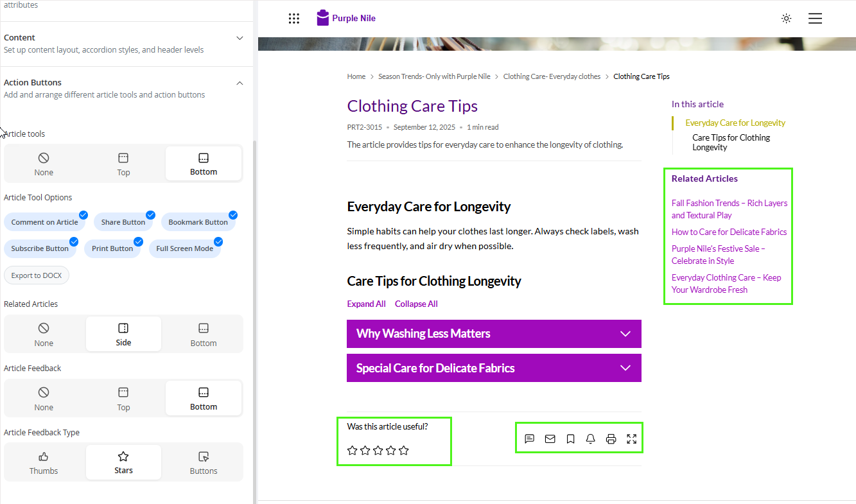Click the comment icon under the article
Viewport: 856px width, 504px height.
coord(529,439)
